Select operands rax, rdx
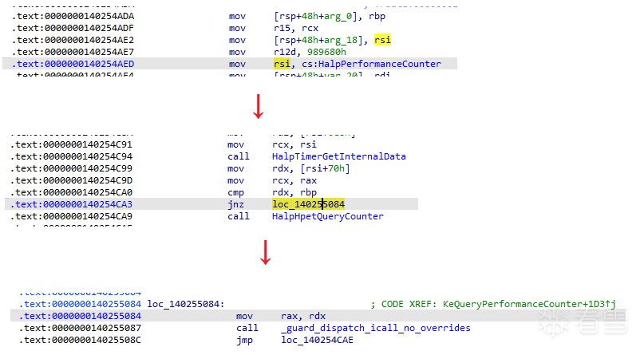This screenshot has width=644, height=355. (303, 316)
